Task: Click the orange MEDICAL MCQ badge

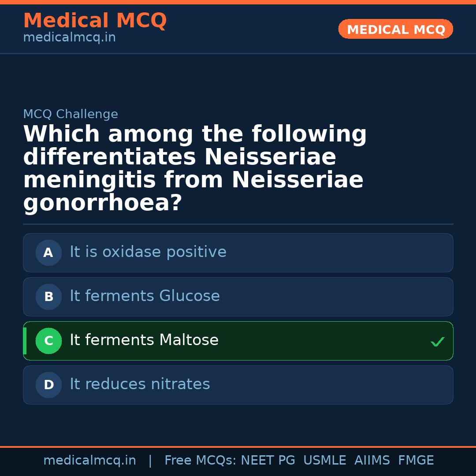Action: pyautogui.click(x=395, y=30)
